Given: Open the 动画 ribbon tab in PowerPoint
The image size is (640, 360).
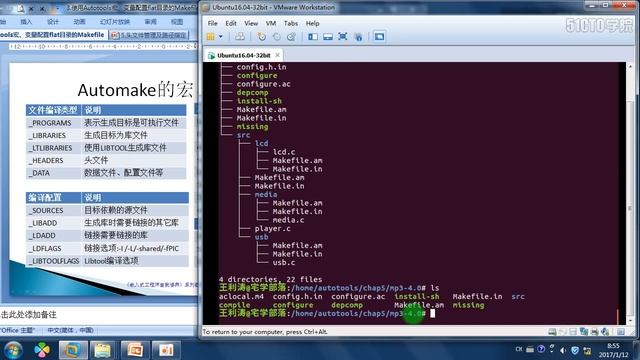Looking at the screenshot, I should pyautogui.click(x=80, y=22).
